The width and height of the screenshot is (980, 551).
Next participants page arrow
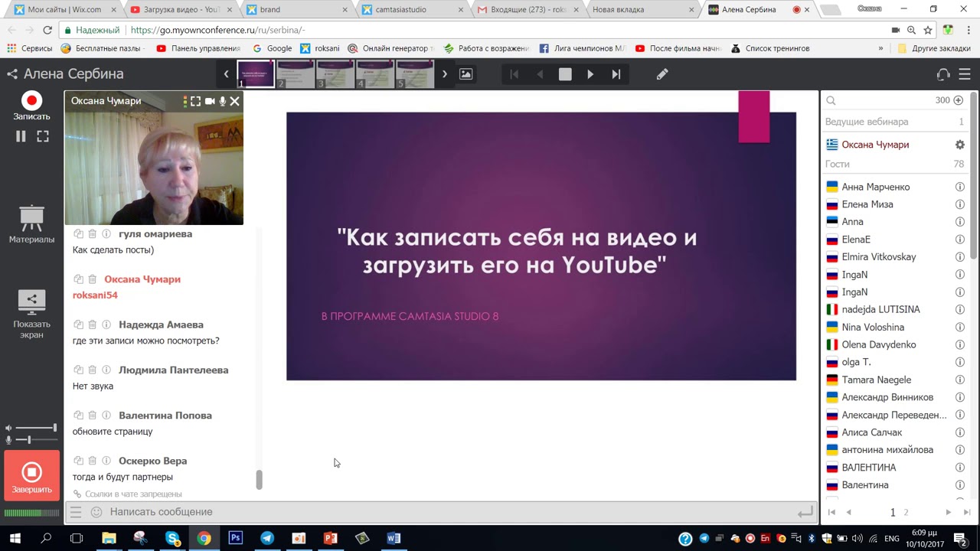tap(948, 512)
